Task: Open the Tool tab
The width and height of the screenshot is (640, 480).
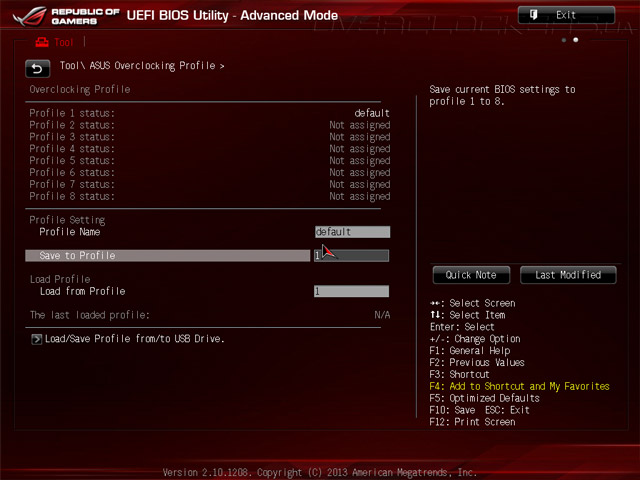Action: [x=54, y=42]
